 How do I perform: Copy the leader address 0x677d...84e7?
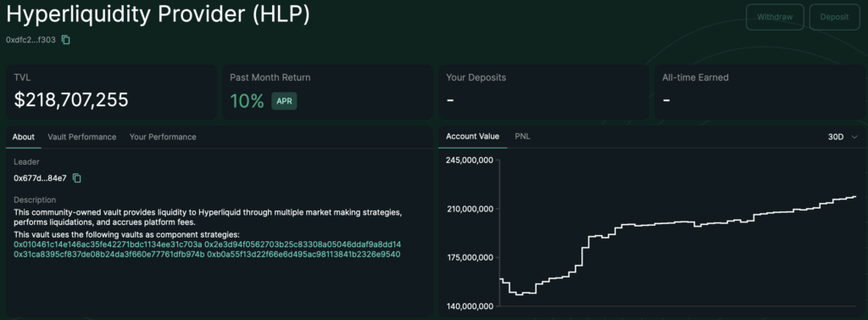pos(77,178)
